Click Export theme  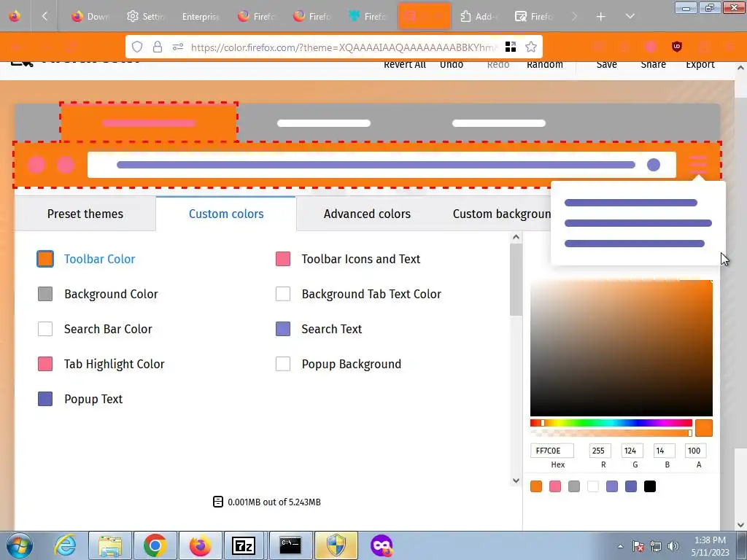[700, 65]
